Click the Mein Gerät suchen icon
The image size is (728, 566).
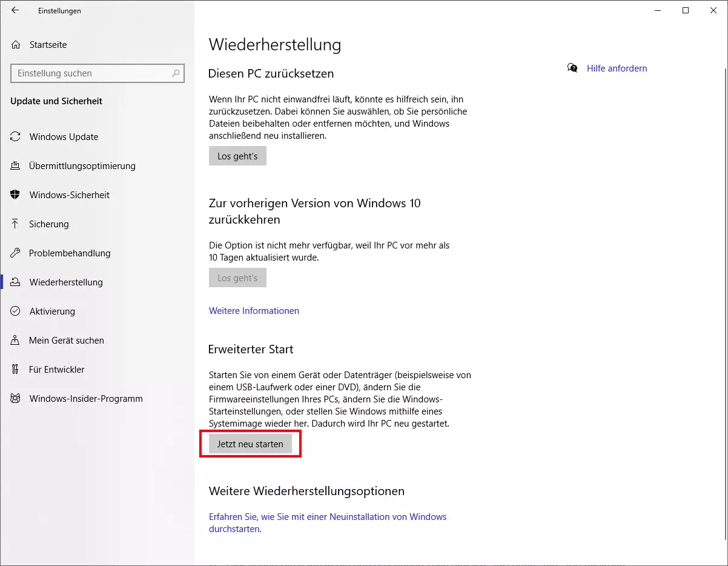[x=16, y=341]
